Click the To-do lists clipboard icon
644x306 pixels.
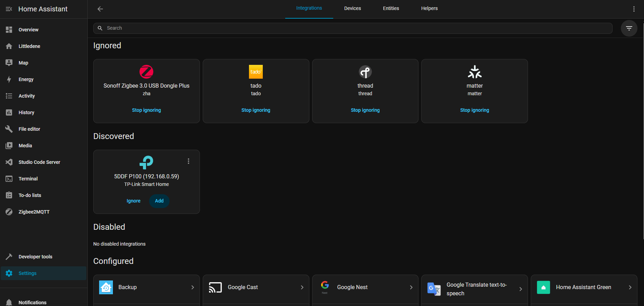coord(9,195)
